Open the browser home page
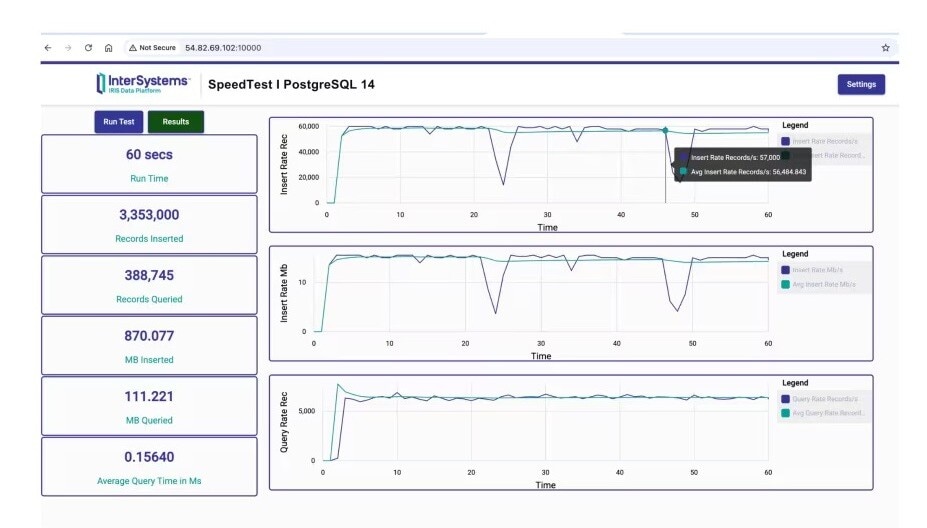 [108, 48]
